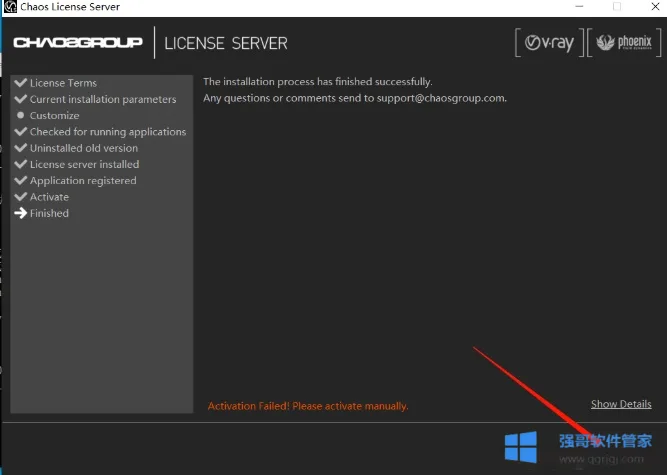Click the bullet dot beside Customize
The height and width of the screenshot is (475, 667).
coord(20,115)
